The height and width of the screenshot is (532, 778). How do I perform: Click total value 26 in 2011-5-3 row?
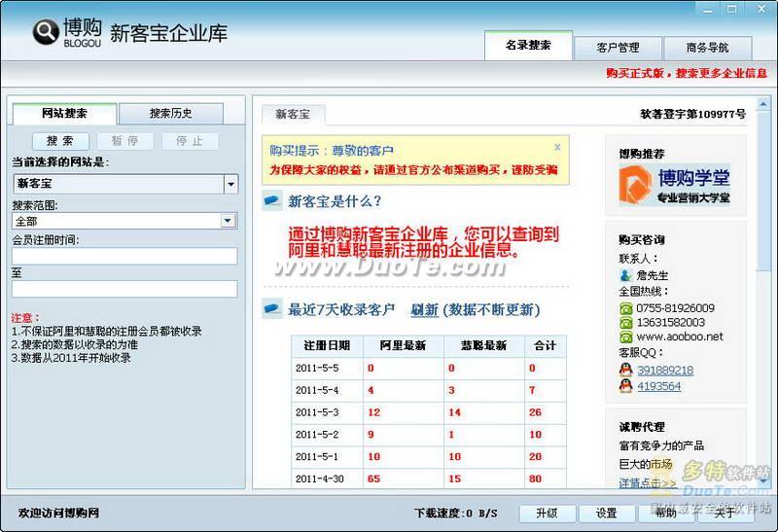point(535,412)
